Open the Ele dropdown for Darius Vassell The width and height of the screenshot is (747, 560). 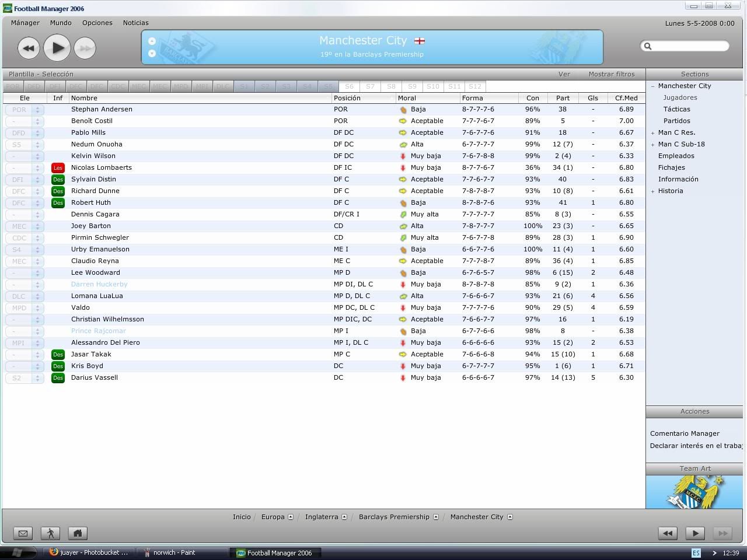click(37, 378)
